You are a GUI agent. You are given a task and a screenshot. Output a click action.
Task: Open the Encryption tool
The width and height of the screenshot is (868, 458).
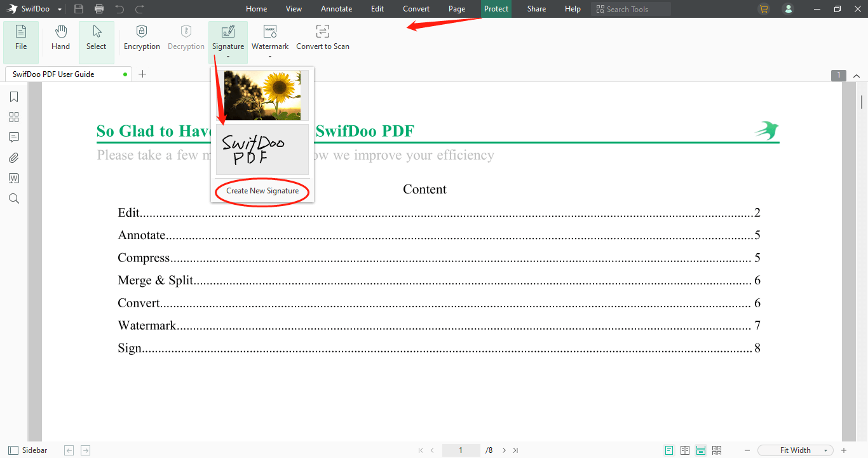[142, 38]
